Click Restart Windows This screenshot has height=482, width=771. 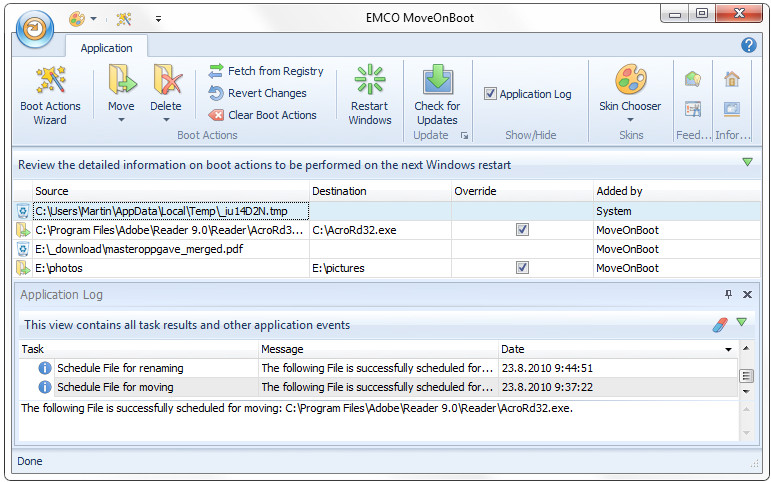[x=370, y=95]
